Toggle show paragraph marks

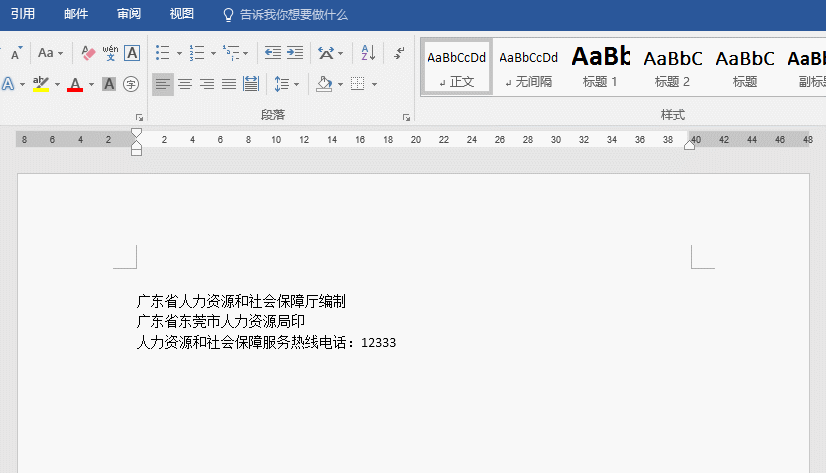tap(399, 53)
